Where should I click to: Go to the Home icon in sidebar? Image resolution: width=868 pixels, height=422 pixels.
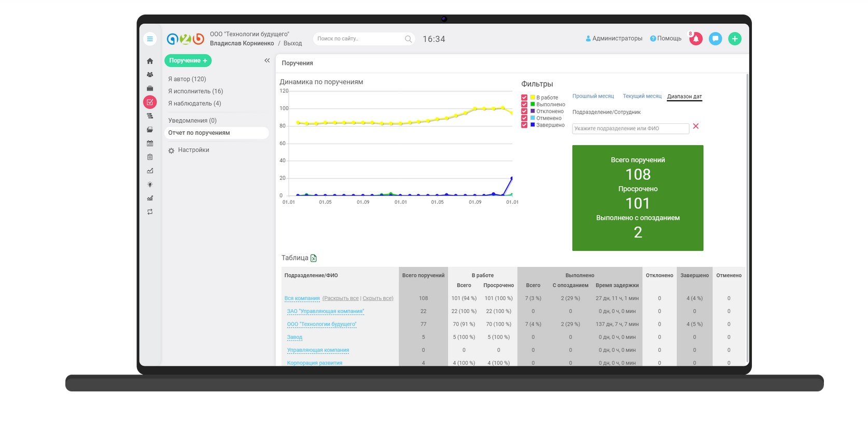point(150,61)
